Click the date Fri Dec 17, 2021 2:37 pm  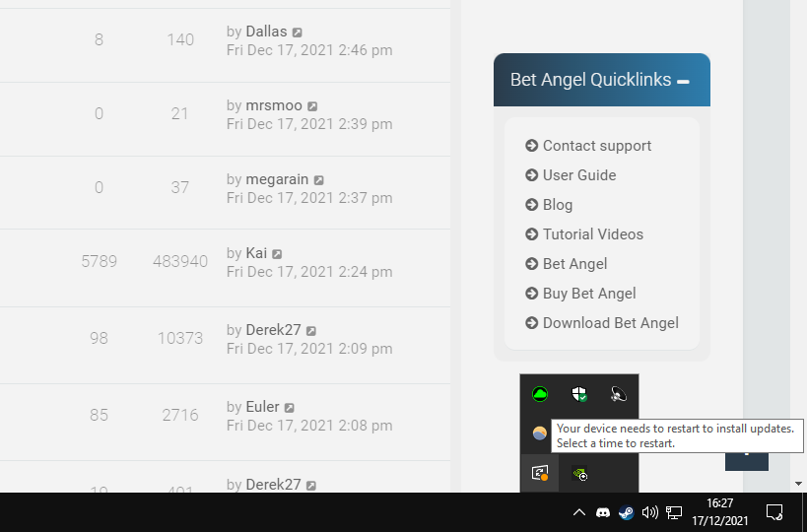click(309, 198)
